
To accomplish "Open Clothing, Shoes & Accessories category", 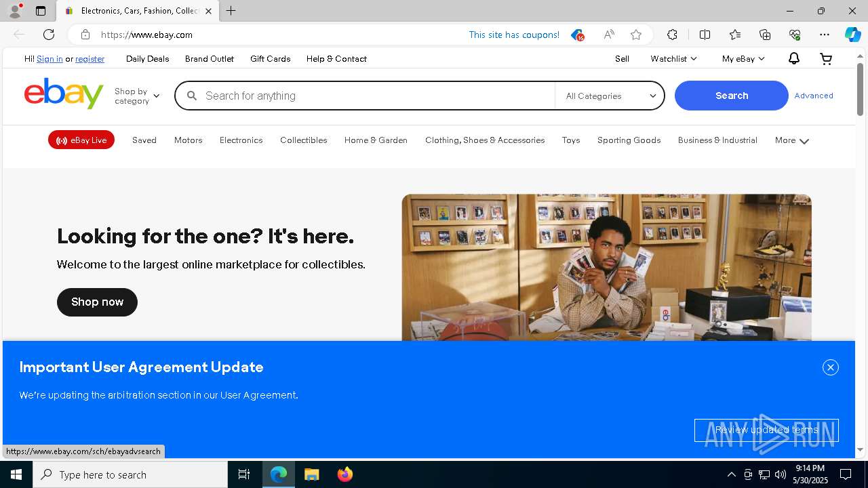I will (485, 140).
